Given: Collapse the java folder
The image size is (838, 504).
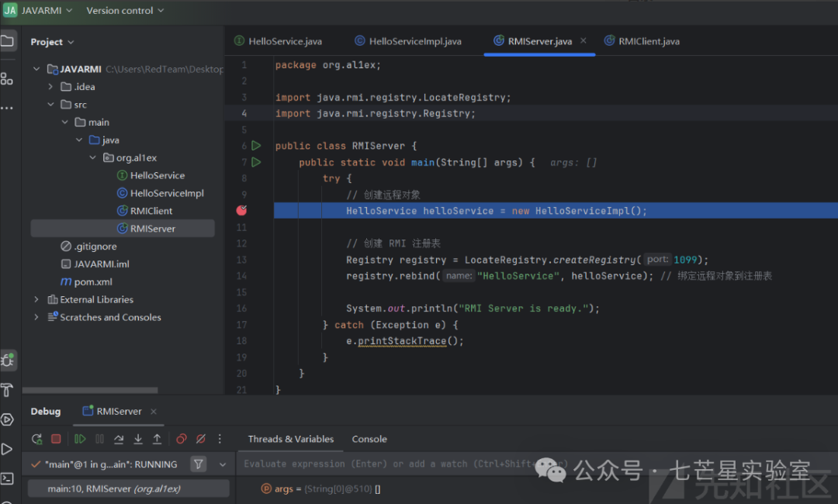Looking at the screenshot, I should point(79,140).
